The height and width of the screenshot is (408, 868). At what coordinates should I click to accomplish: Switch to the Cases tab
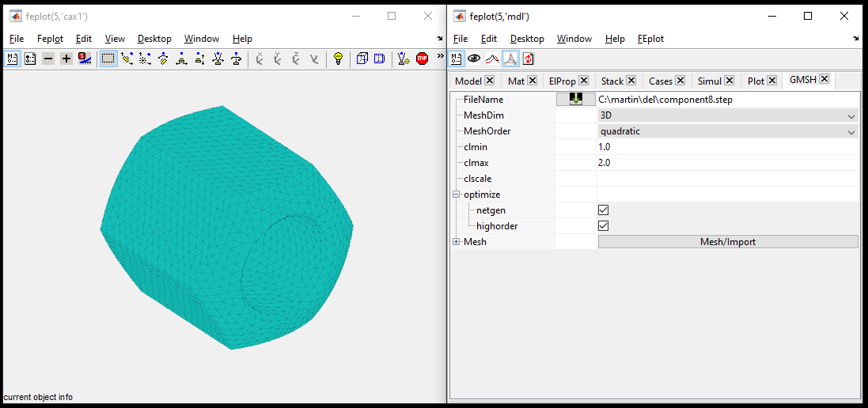pyautogui.click(x=660, y=81)
